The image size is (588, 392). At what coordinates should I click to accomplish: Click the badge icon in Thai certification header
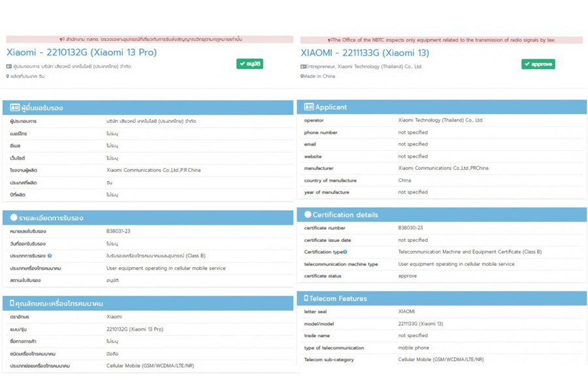pyautogui.click(x=14, y=218)
